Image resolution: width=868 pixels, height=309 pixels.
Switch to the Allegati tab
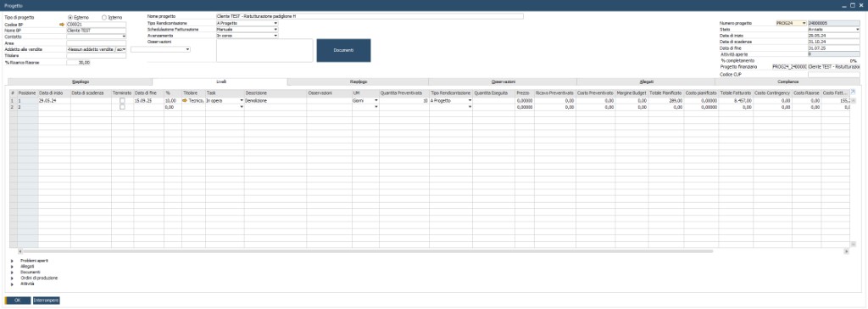645,81
